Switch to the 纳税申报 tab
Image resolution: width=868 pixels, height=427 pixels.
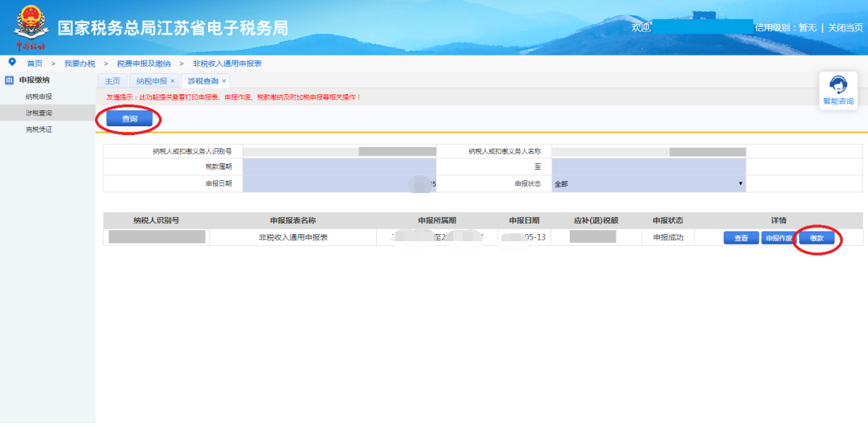click(x=151, y=81)
